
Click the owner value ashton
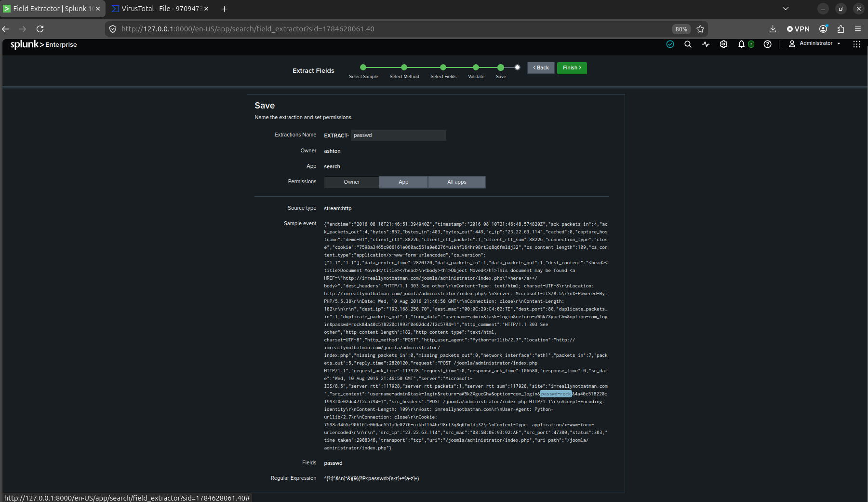point(332,151)
